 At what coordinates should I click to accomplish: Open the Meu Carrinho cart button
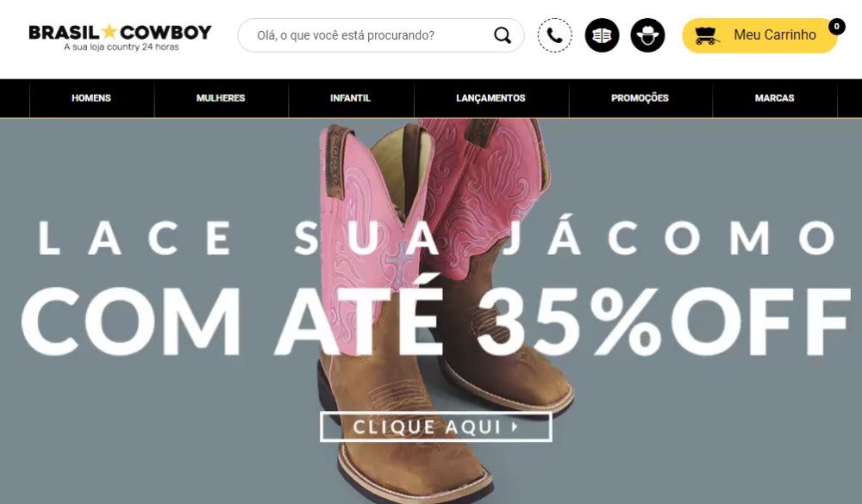759,35
